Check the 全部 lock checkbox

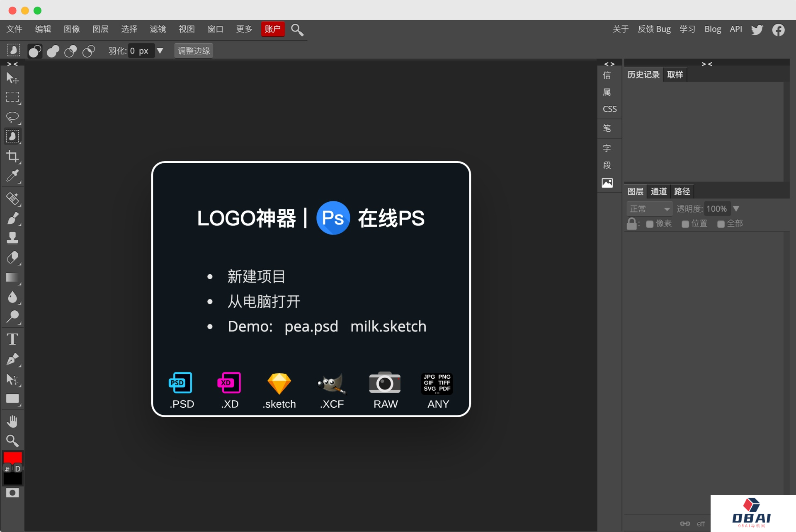point(721,224)
